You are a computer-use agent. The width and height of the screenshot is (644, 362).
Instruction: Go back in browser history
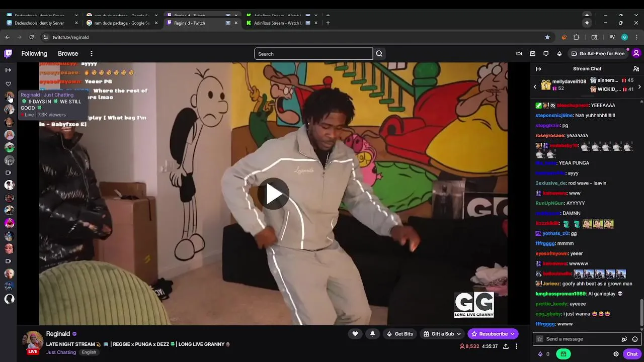coord(8,37)
